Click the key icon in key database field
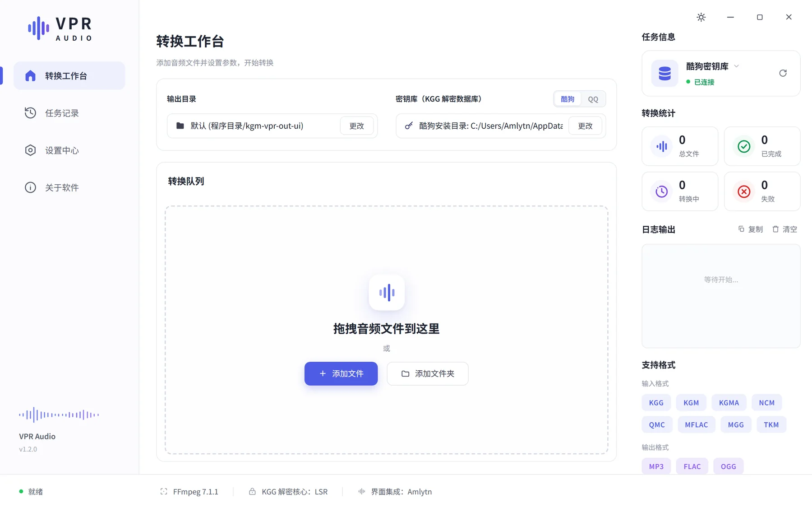 coord(409,126)
